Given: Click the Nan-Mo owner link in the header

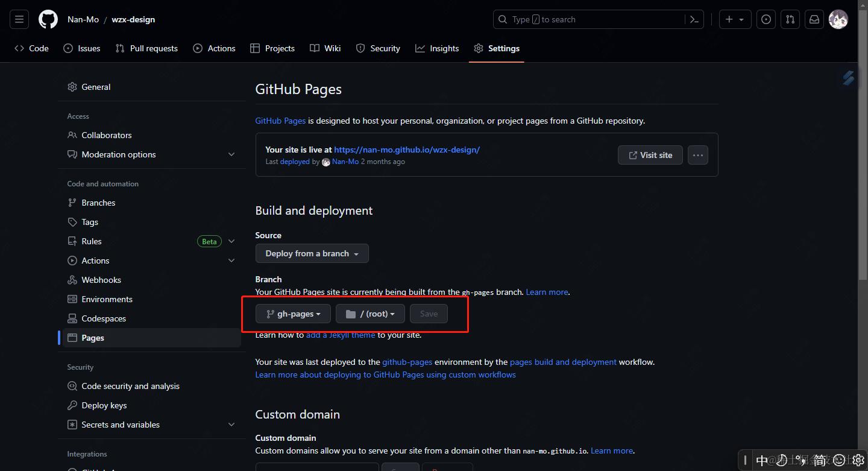Looking at the screenshot, I should (x=83, y=19).
